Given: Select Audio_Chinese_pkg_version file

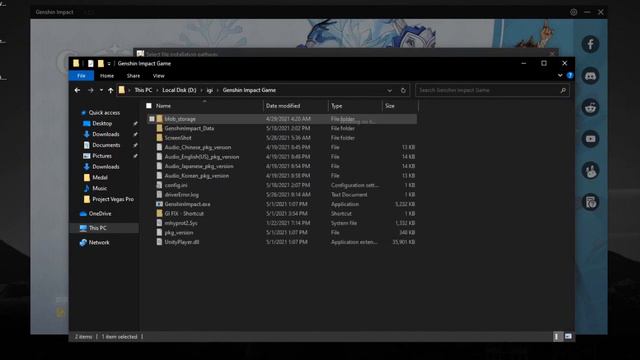Looking at the screenshot, I should point(198,147).
